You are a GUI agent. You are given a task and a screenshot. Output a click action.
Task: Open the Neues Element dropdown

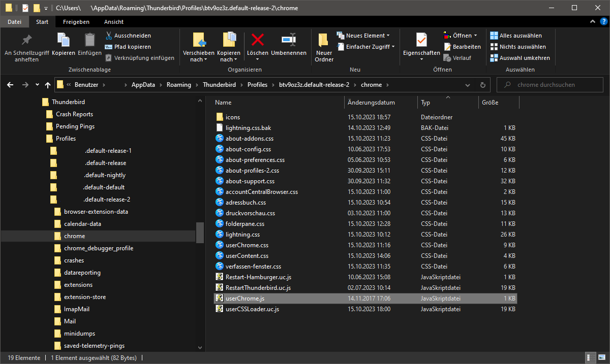(363, 36)
